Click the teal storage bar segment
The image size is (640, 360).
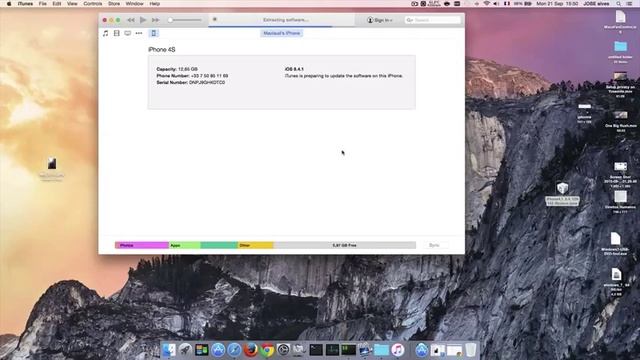pos(219,245)
